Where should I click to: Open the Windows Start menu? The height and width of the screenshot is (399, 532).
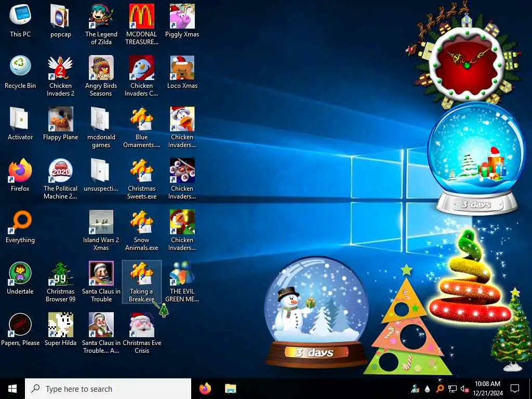12,389
